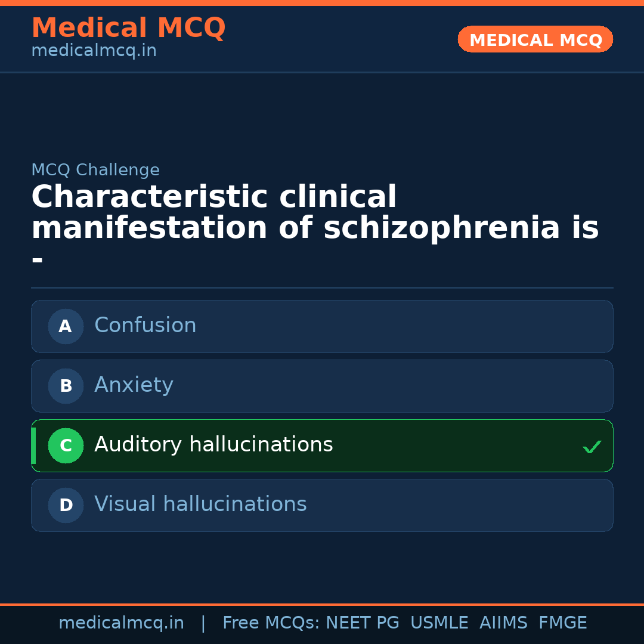Viewport: 644px width, 644px height.
Task: Click the orange MEDICAL MCQ badge
Action: pos(535,39)
